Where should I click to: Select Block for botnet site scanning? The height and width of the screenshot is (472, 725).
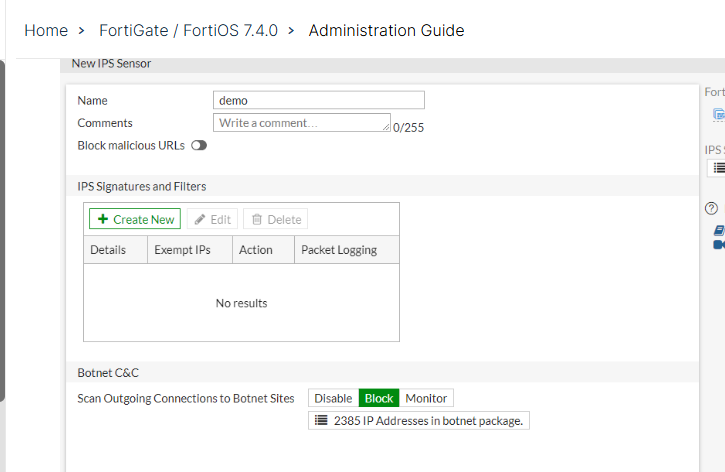tap(379, 398)
